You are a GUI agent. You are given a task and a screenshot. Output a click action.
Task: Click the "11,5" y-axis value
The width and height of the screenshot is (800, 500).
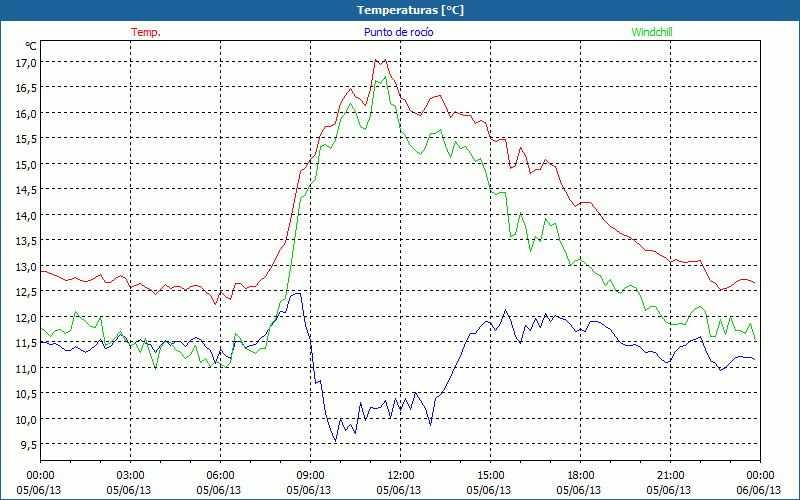pyautogui.click(x=27, y=343)
